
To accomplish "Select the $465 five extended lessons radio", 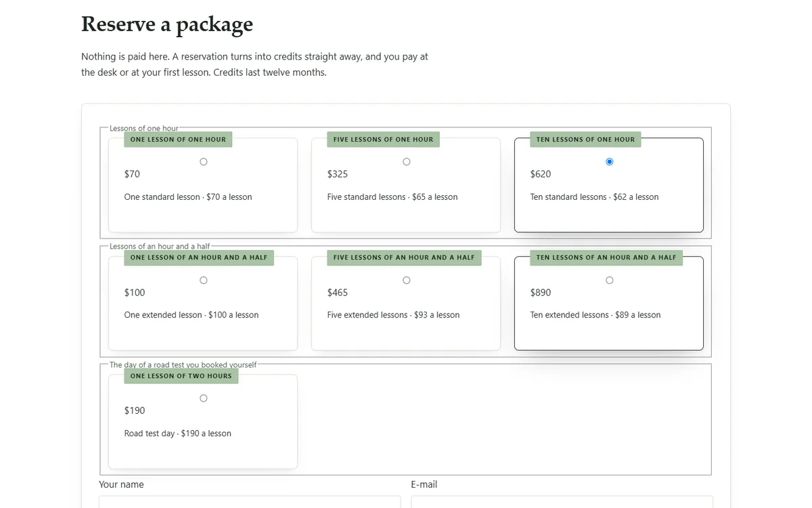I will [x=407, y=280].
